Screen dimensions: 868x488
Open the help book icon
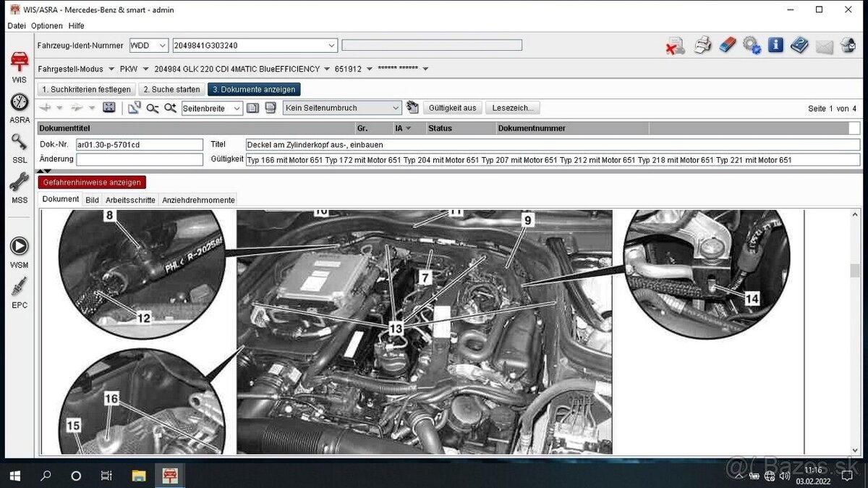click(x=799, y=46)
